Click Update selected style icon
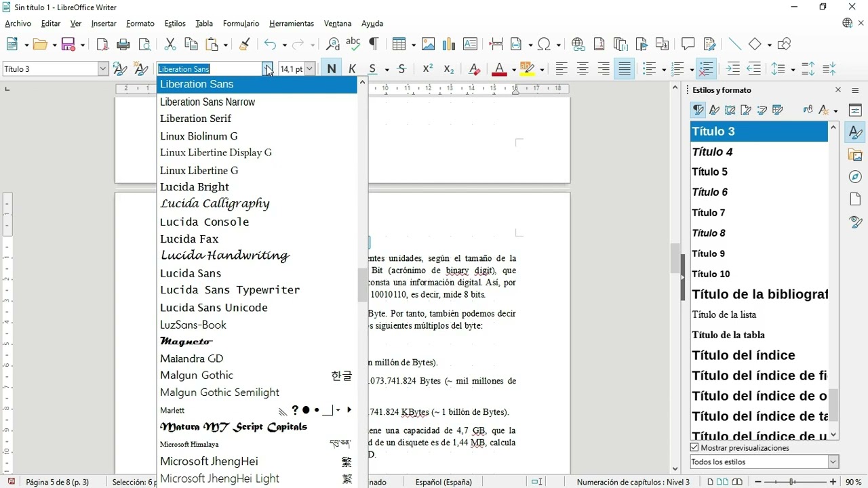 coord(120,69)
